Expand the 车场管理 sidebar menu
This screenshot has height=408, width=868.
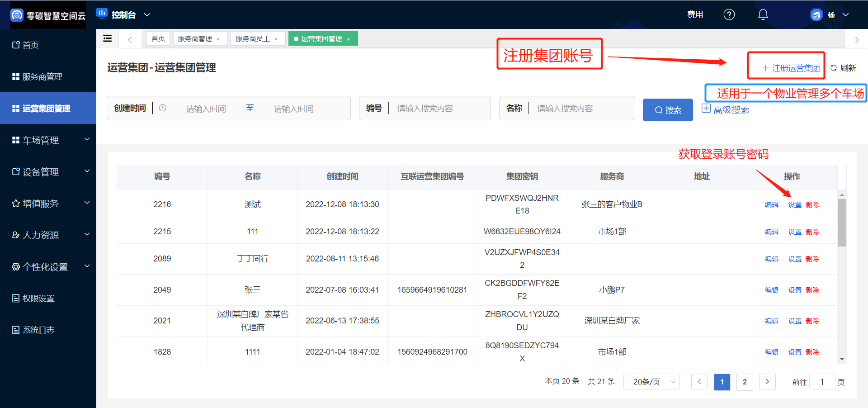click(48, 140)
